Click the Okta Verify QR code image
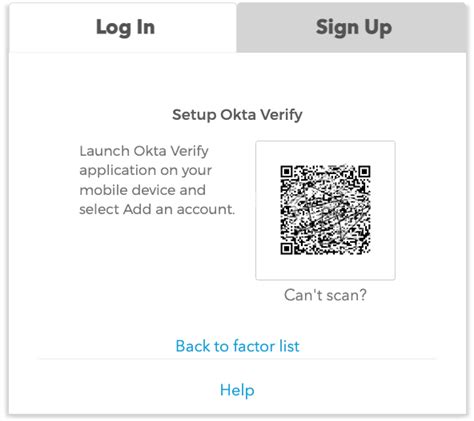Image resolution: width=474 pixels, height=421 pixels. [x=325, y=210]
